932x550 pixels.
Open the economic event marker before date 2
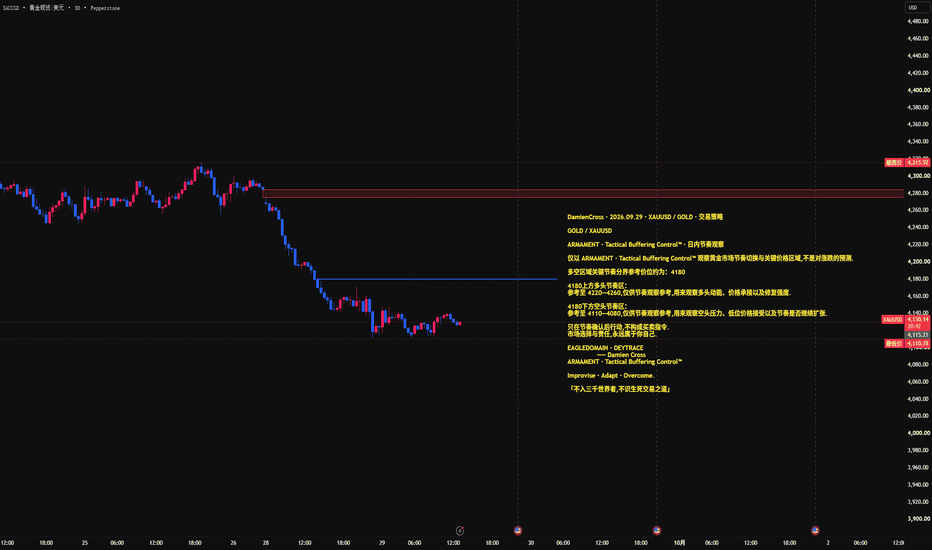(x=815, y=530)
